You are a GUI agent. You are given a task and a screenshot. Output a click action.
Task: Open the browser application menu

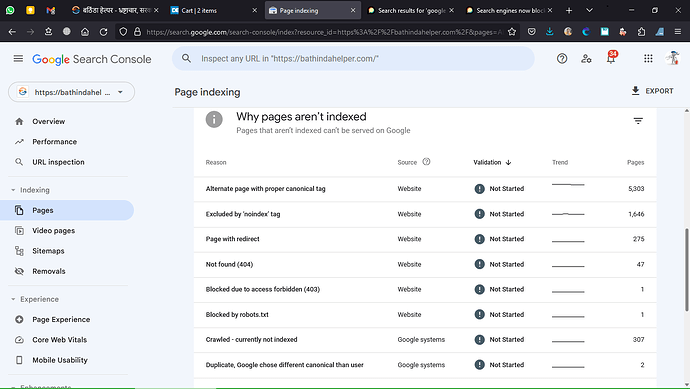pos(678,32)
